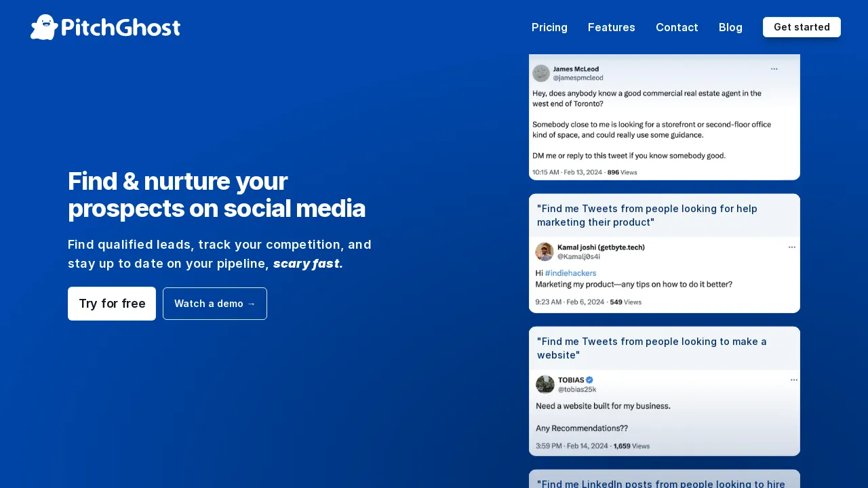Click the Kamal joshi (getbyte.tech) name
Image resolution: width=868 pixels, height=488 pixels.
[x=601, y=247]
